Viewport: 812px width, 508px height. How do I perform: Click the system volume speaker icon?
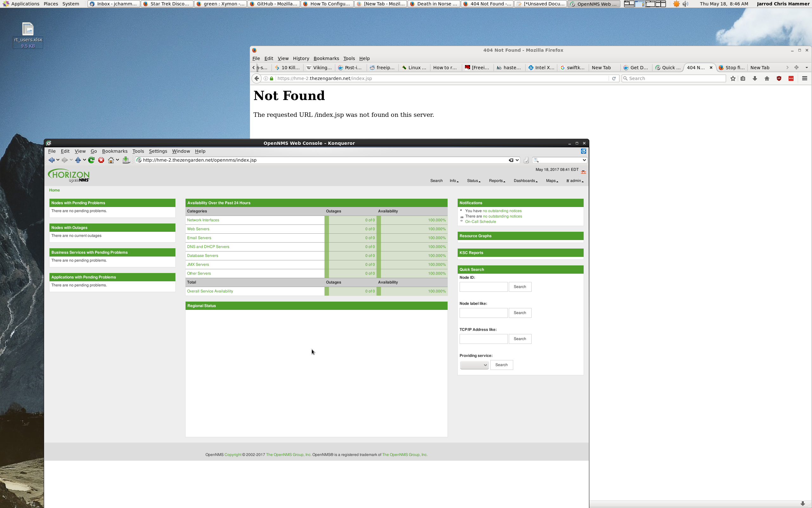[685, 4]
